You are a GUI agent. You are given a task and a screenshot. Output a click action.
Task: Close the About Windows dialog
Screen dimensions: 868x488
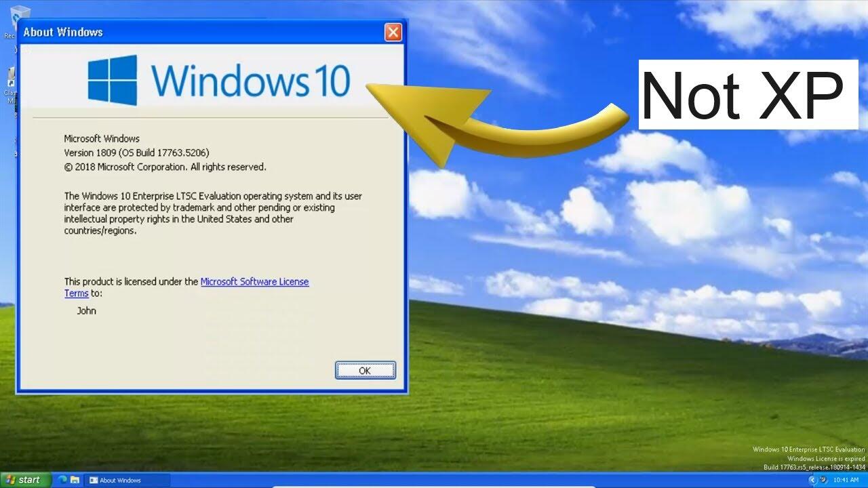point(393,32)
